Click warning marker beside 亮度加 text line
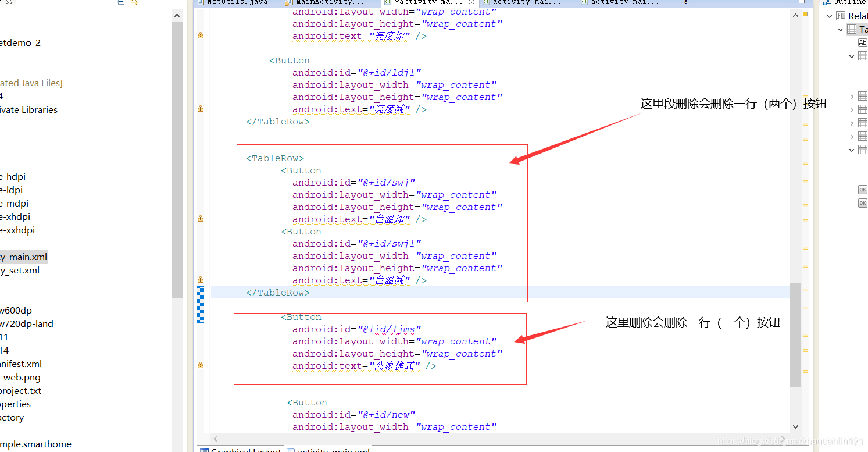 pyautogui.click(x=201, y=35)
